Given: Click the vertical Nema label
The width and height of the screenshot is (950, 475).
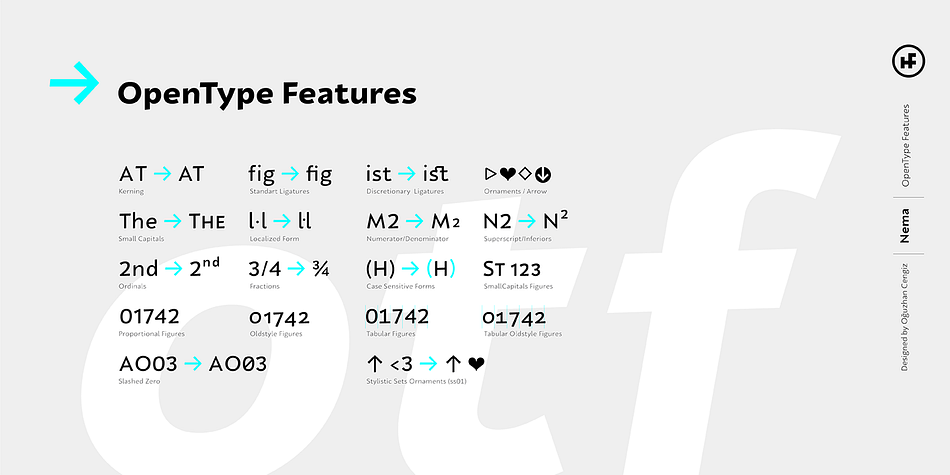Looking at the screenshot, I should click(905, 226).
